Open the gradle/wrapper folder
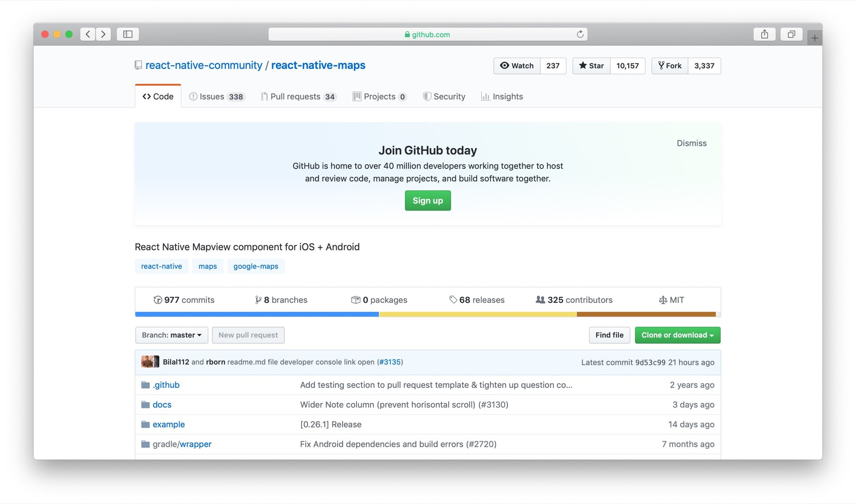The width and height of the screenshot is (856, 504). [x=182, y=444]
